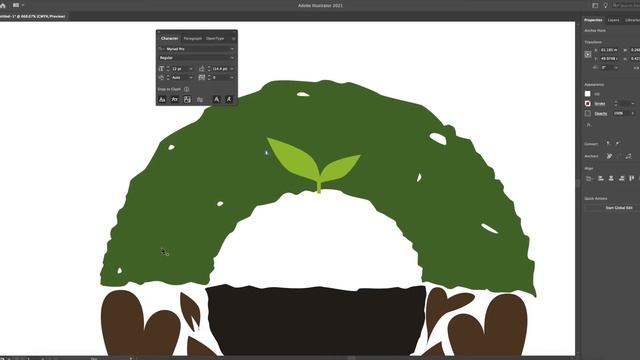Switch to the Character tab

169,38
